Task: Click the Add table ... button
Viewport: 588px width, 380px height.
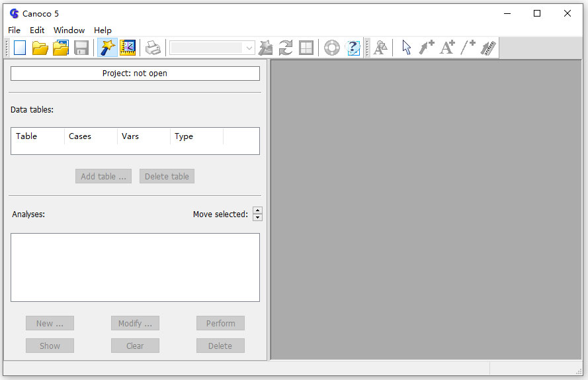Action: [x=103, y=177]
